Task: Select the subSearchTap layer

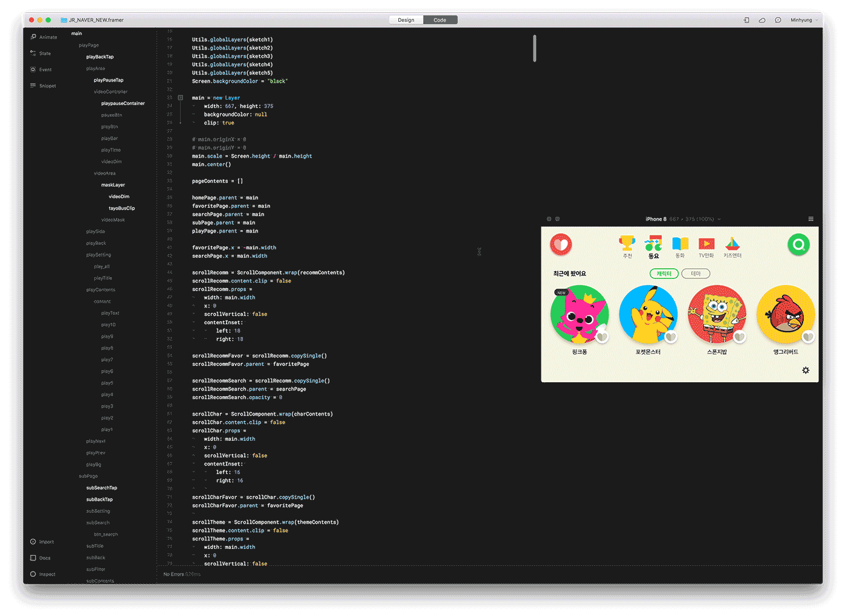Action: tap(102, 488)
